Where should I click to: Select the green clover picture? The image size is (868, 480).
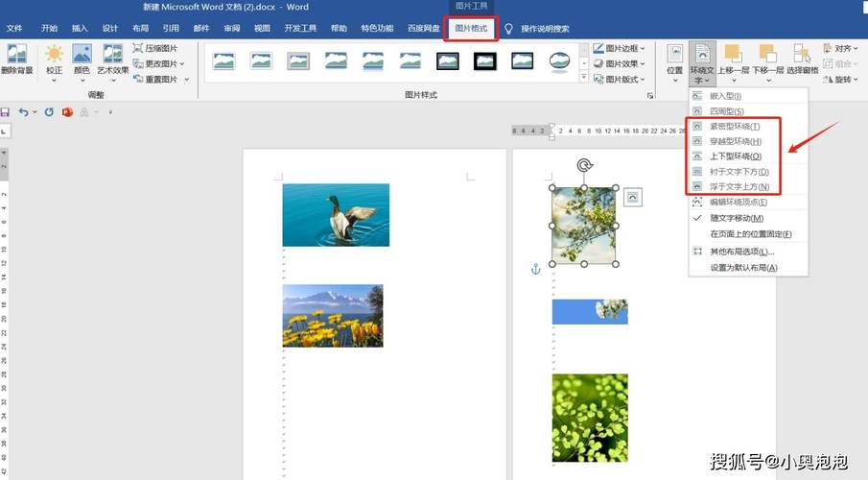(x=590, y=418)
